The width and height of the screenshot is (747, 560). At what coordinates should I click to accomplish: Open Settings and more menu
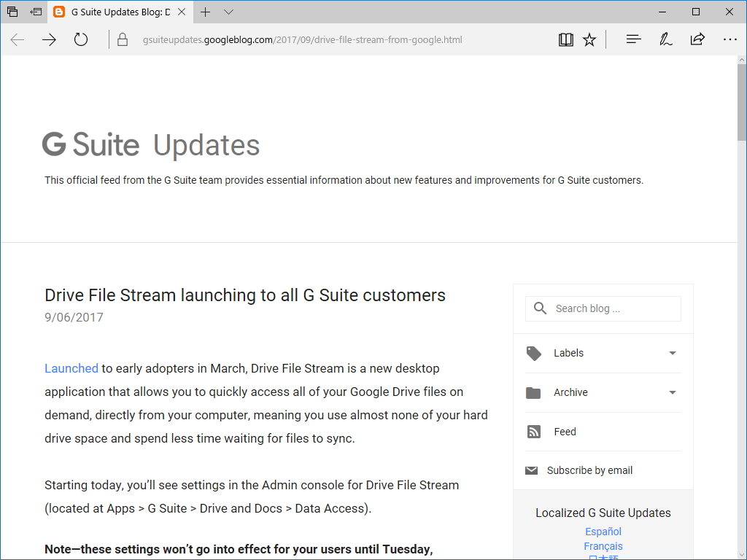tap(729, 39)
